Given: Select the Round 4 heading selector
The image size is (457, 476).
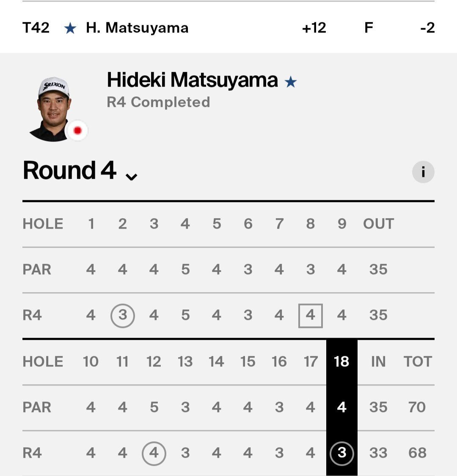Looking at the screenshot, I should point(80,171).
